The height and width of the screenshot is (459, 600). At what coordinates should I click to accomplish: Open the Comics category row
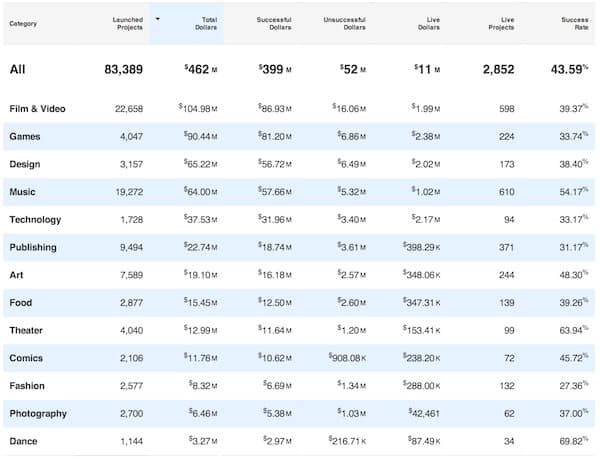pyautogui.click(x=26, y=358)
